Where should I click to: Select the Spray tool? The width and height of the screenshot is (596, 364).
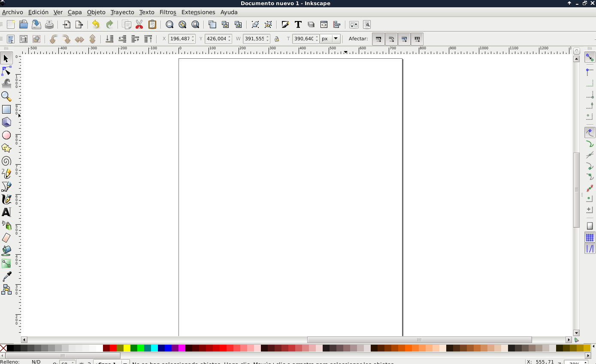6,225
